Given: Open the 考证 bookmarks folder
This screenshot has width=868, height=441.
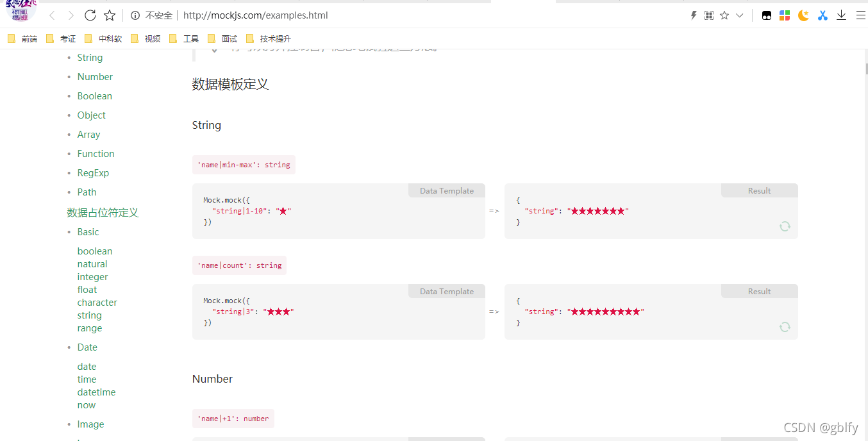Looking at the screenshot, I should [62, 38].
